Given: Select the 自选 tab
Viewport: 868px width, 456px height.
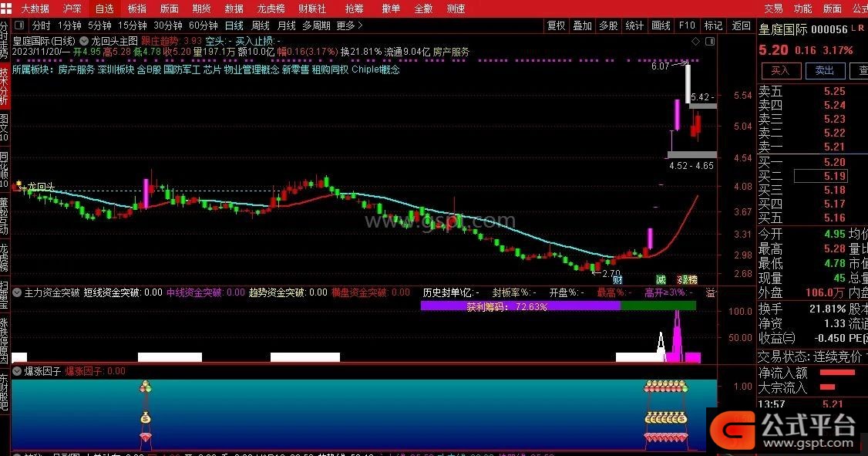Looking at the screenshot, I should click(x=105, y=8).
